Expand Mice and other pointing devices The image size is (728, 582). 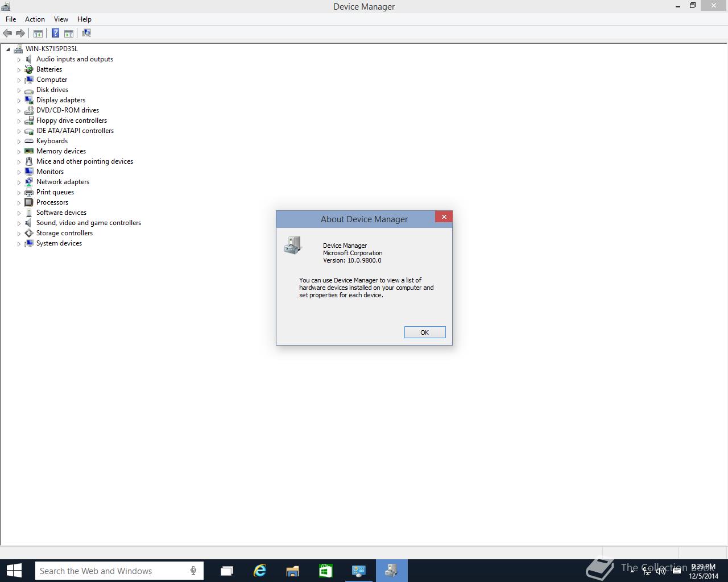tap(19, 162)
